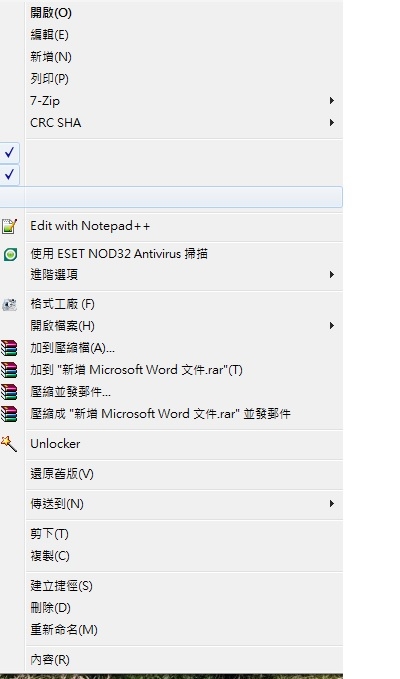Toggle the checkmark directly below CRC SHA
The width and height of the screenshot is (400, 679).
(9, 152)
